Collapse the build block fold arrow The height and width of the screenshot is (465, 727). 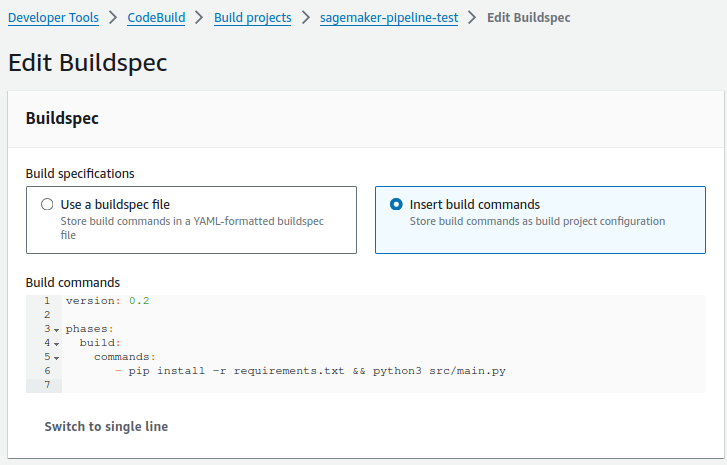pyautogui.click(x=56, y=344)
